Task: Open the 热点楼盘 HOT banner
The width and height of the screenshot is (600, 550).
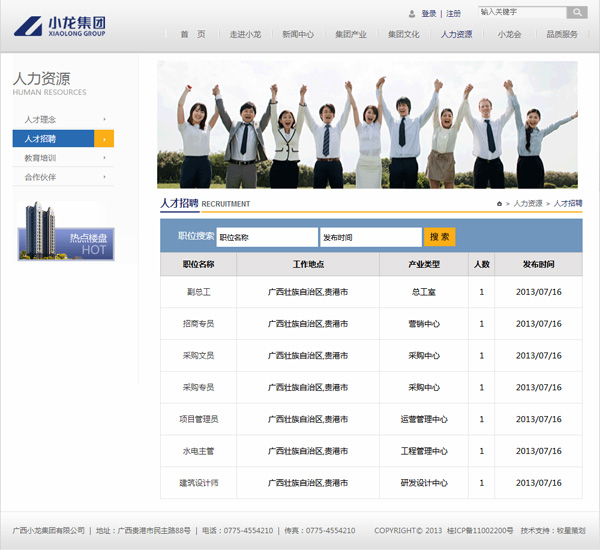Action: 66,231
